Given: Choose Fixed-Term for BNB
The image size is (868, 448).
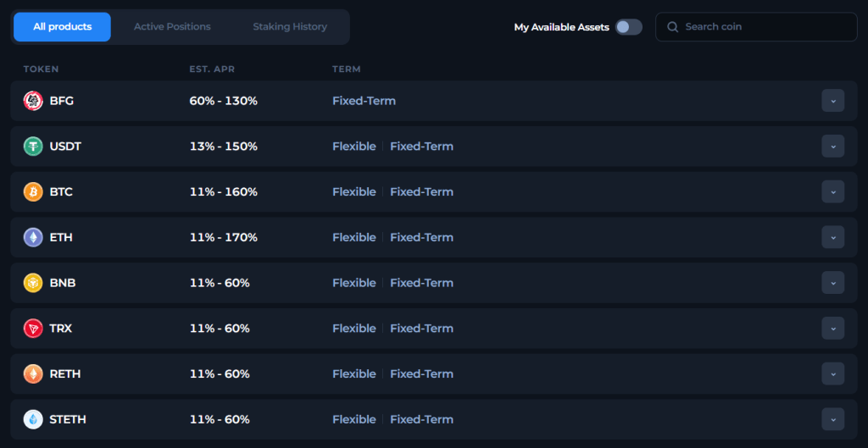Looking at the screenshot, I should click(x=421, y=283).
